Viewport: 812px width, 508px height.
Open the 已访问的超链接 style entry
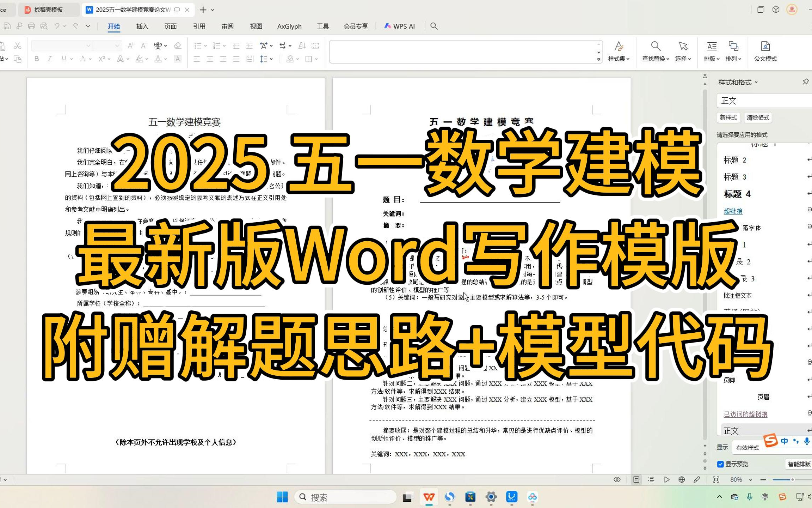pyautogui.click(x=745, y=414)
